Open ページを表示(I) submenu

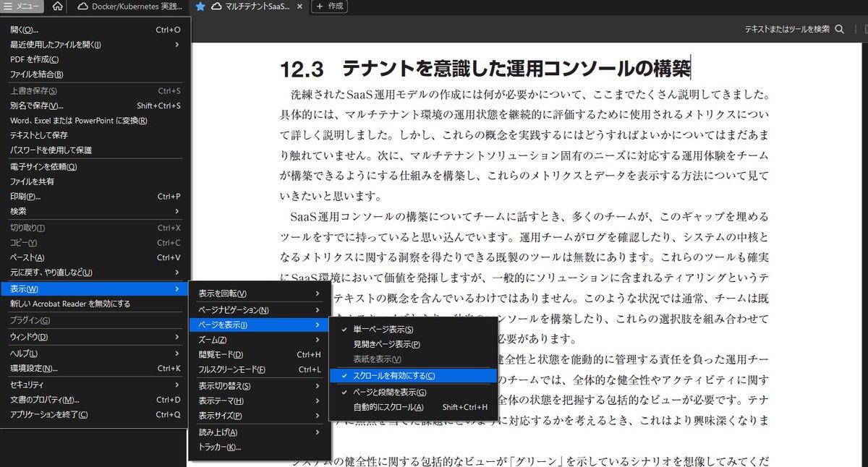[x=260, y=325]
